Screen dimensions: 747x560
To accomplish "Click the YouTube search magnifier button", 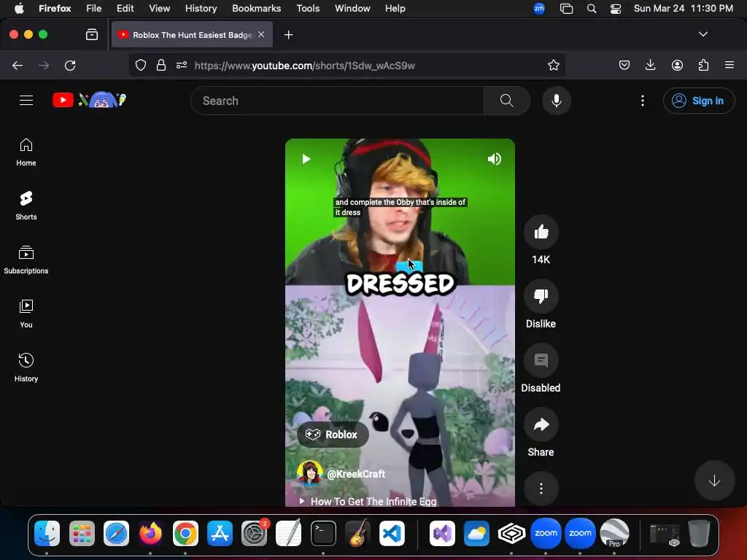I will tap(507, 101).
